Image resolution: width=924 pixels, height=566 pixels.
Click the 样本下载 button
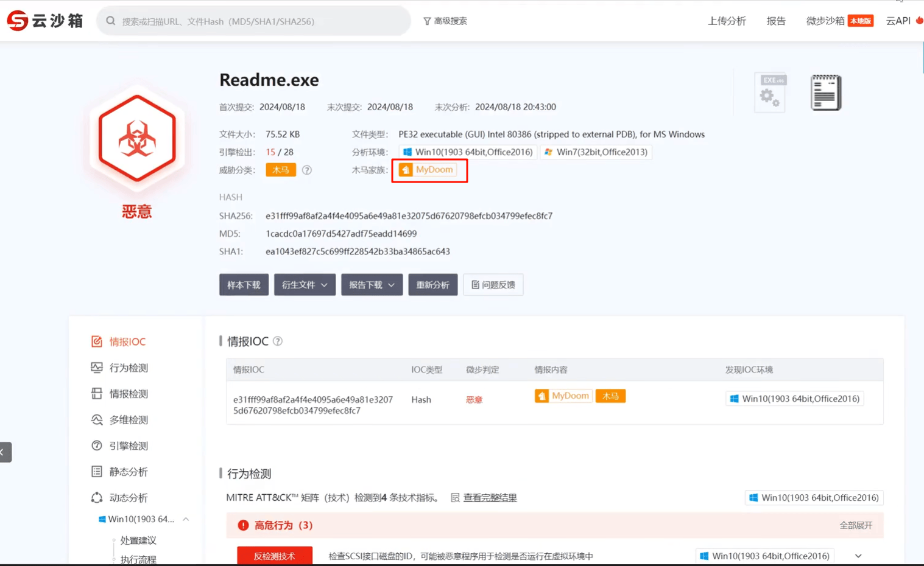click(244, 285)
